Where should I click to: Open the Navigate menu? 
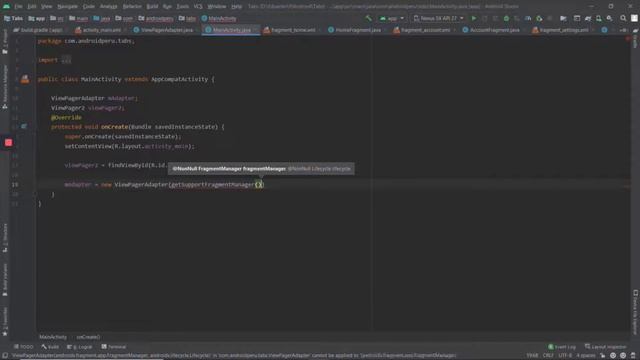tap(67, 7)
